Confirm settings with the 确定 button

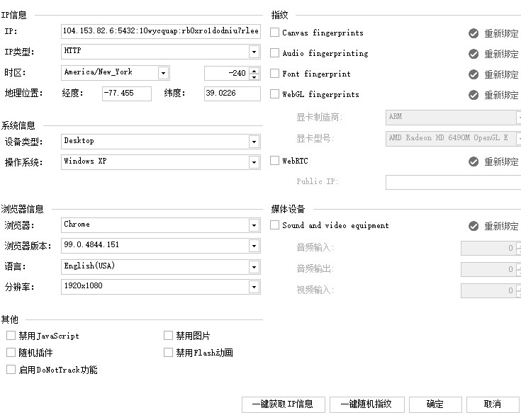click(435, 404)
